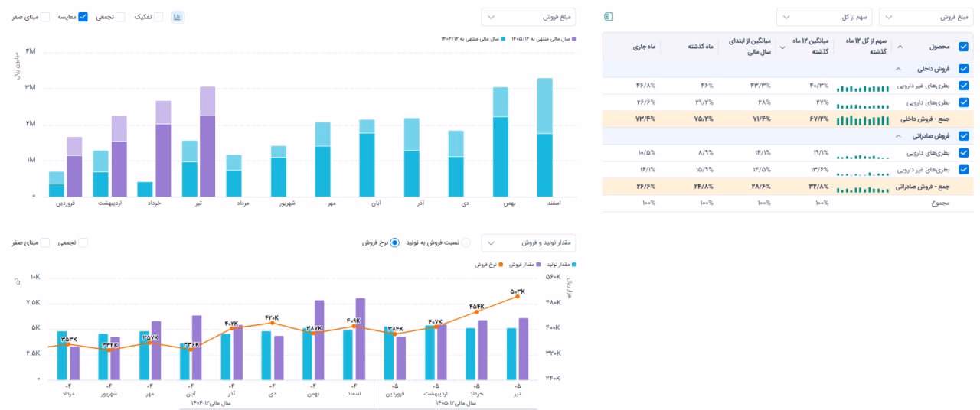Click the ماه جاری column header
The image size is (980, 410).
click(x=645, y=47)
